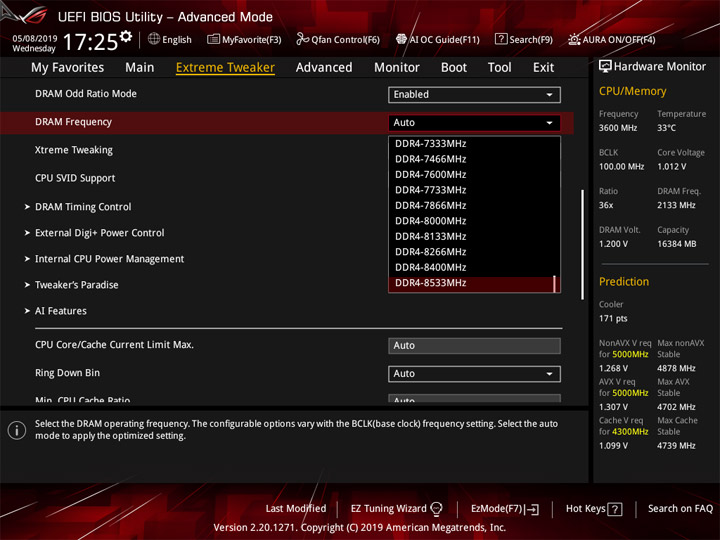Open the Advanced tab

(324, 68)
